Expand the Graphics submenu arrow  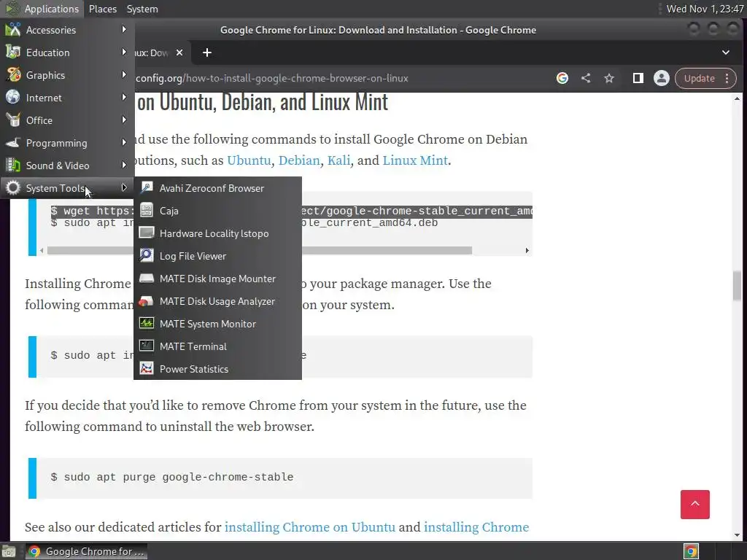click(124, 75)
